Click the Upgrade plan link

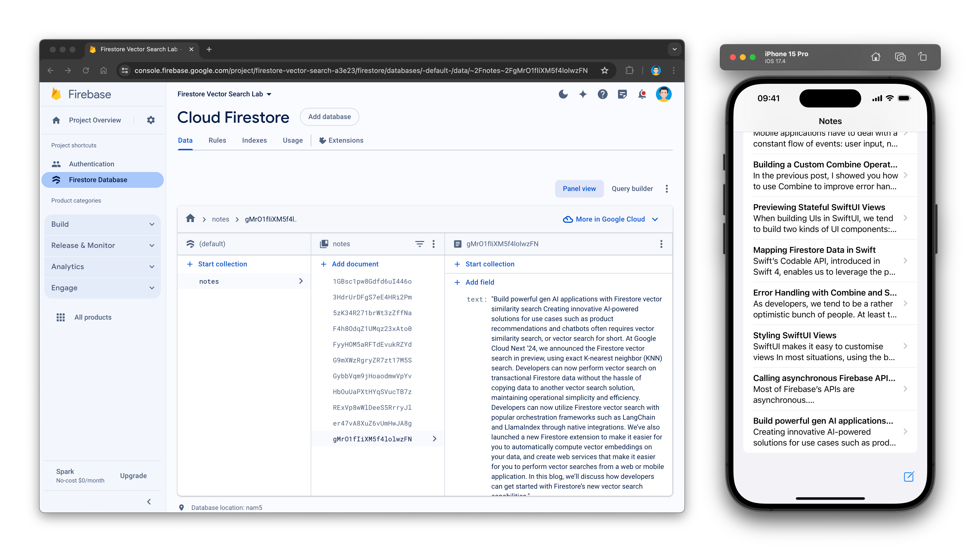point(133,475)
